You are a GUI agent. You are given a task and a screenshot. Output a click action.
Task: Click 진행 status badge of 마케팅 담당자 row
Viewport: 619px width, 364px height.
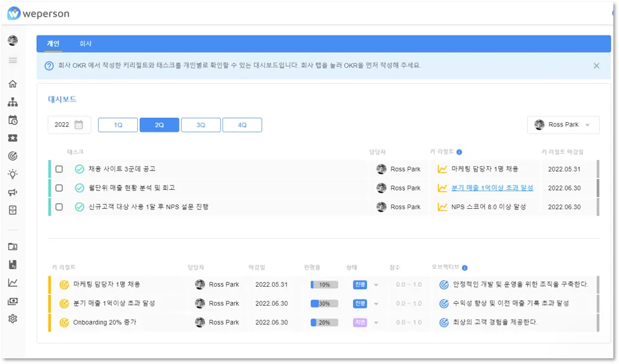tap(360, 285)
